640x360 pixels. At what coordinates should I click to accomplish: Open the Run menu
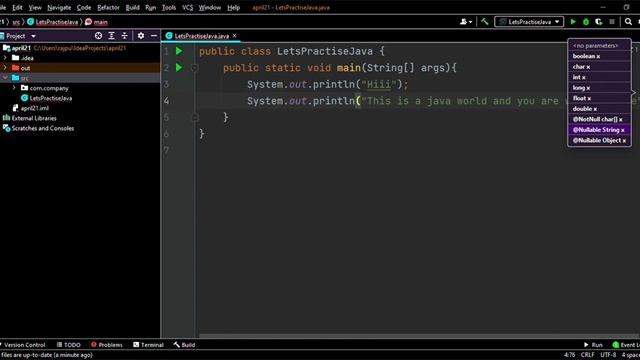click(x=151, y=7)
